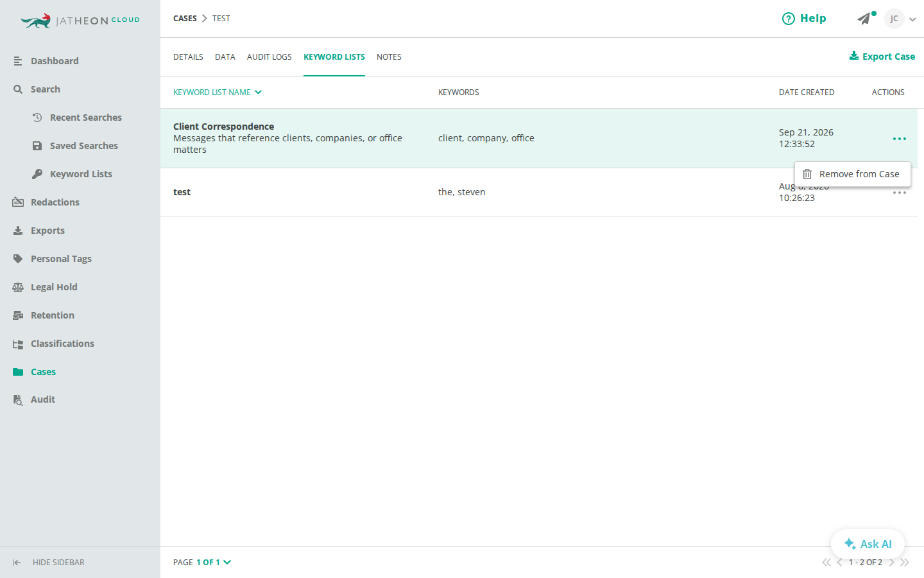924x578 pixels.
Task: Sort by Keyword List Name column
Action: [x=218, y=92]
